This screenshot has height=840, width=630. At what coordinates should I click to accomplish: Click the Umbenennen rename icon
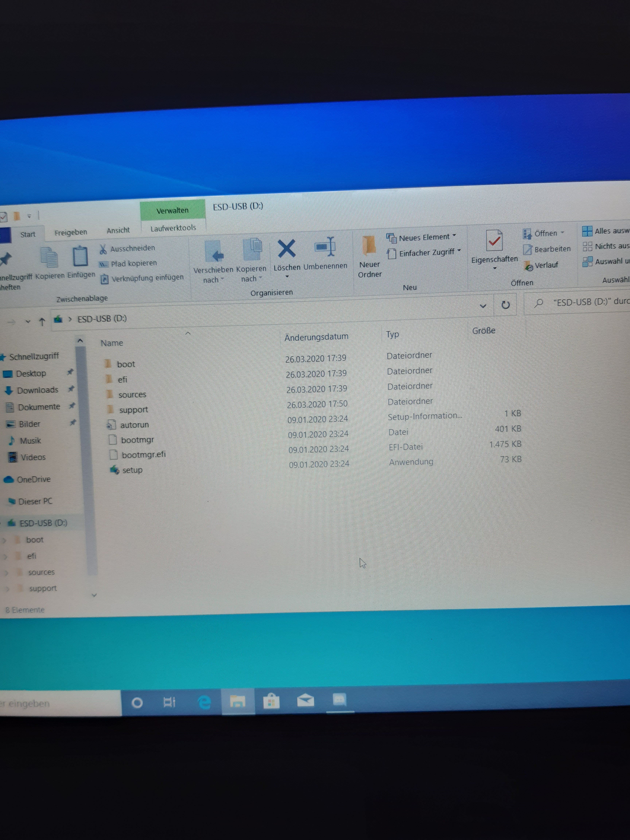point(325,247)
